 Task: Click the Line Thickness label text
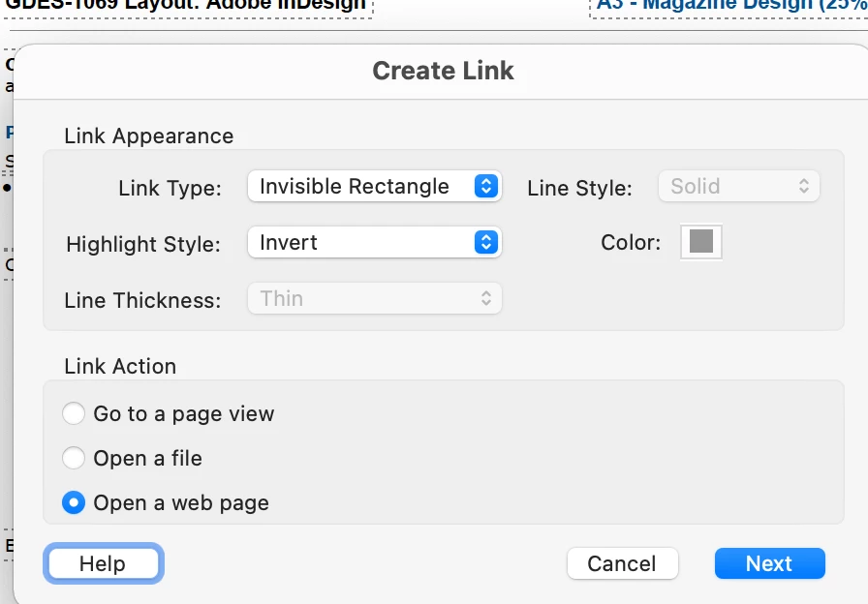[142, 300]
